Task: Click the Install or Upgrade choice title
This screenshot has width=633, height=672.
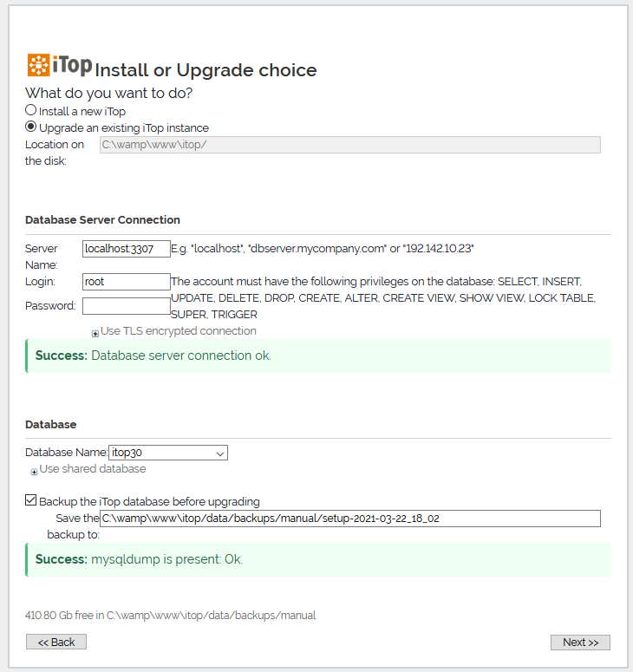Action: (x=206, y=70)
